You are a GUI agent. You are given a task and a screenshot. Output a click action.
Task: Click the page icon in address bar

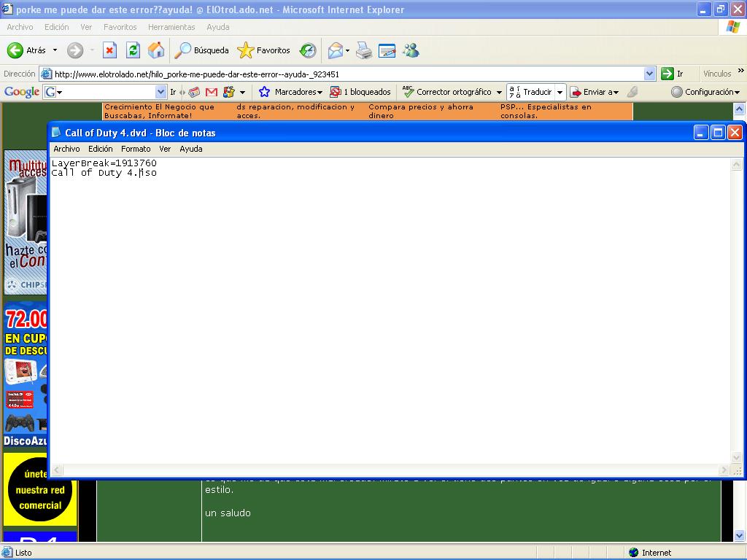tap(46, 74)
